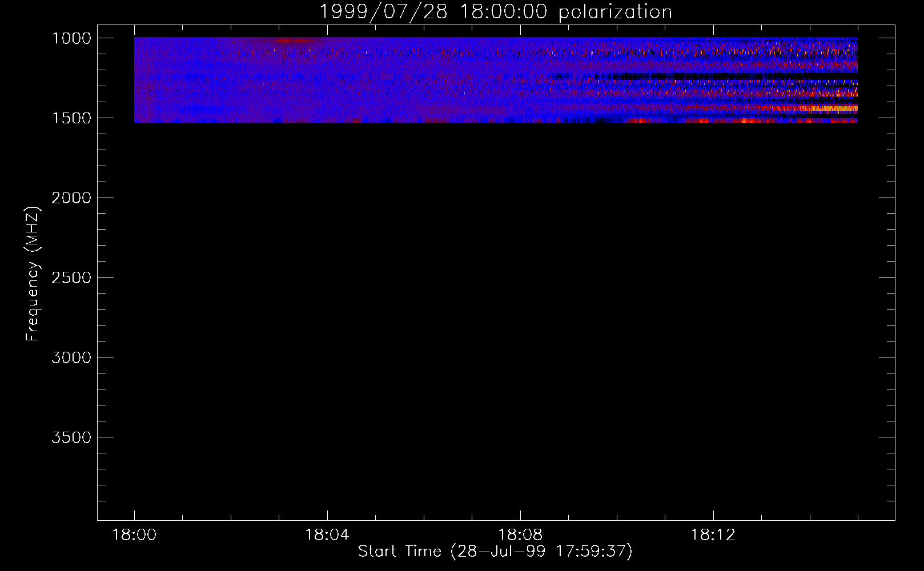Click the 18:08 time tick label
Viewport: 924px width, 571px height.
[520, 535]
